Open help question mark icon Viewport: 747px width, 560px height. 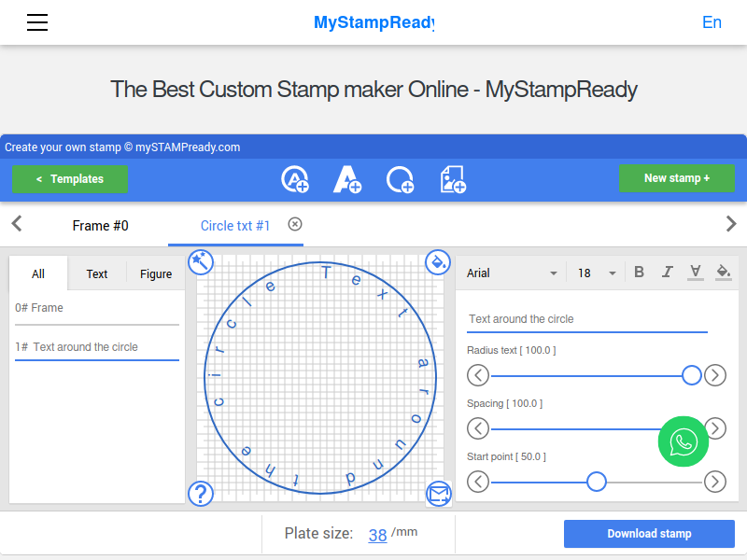201,494
